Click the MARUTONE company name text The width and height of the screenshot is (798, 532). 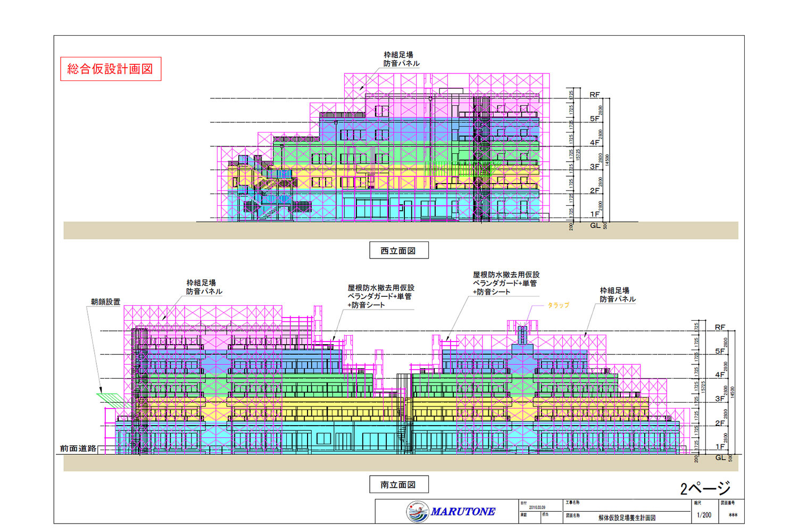[463, 512]
